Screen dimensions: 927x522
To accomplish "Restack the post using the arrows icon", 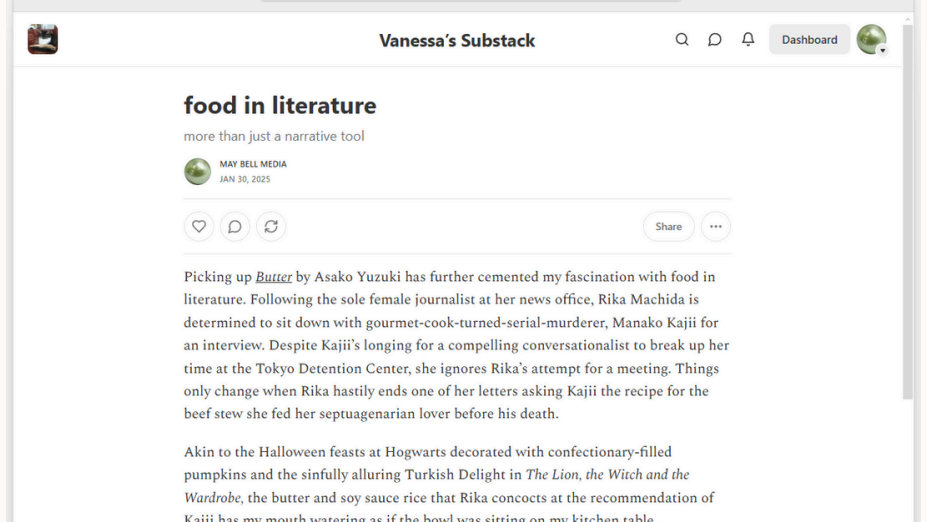I will (x=271, y=227).
